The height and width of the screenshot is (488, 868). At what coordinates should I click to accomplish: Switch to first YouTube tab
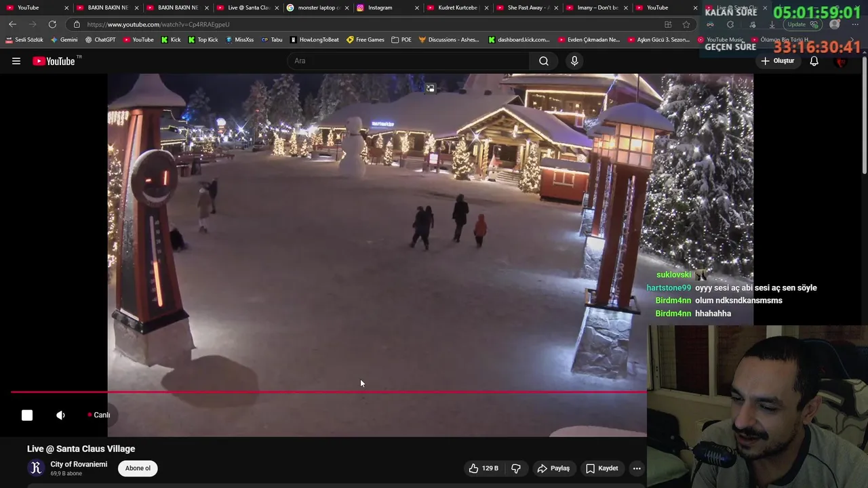(35, 7)
